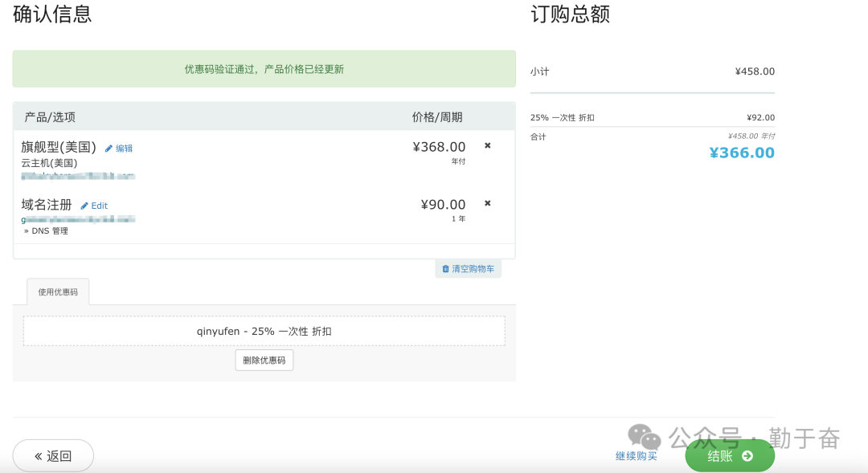
Task: Click the pencil icon beside 旗舰型(美国)
Action: point(108,149)
